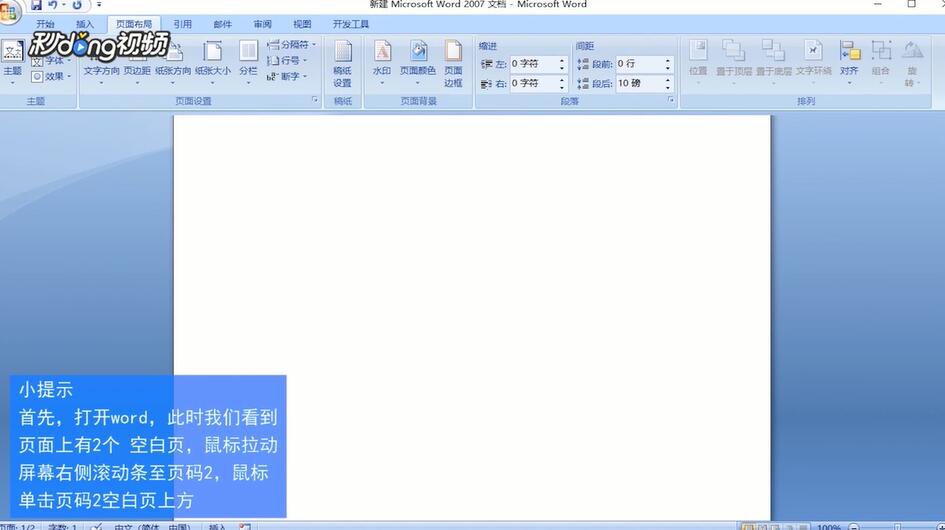Switch to the 视图 View tab
Screen dimensions: 945x530
pyautogui.click(x=302, y=24)
